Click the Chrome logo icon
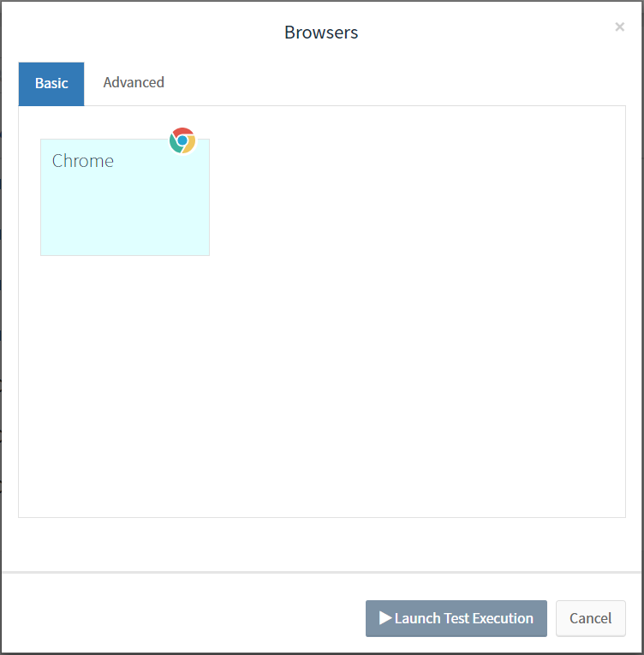The image size is (644, 655). pos(182,140)
